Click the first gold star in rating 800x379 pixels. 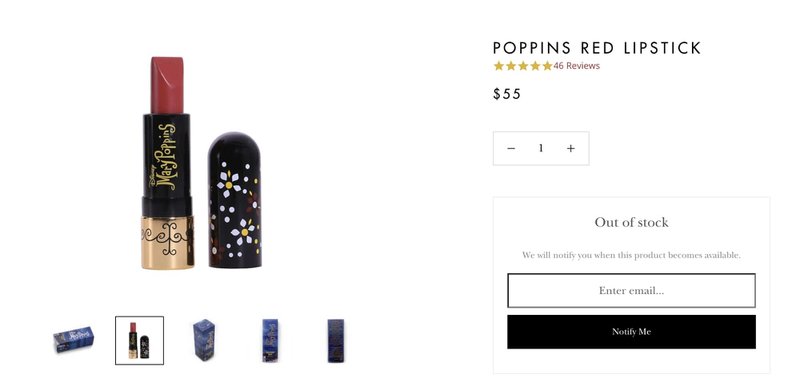point(498,66)
